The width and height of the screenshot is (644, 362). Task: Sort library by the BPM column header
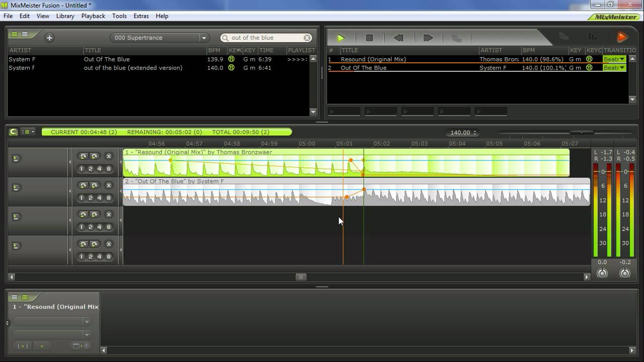coord(216,50)
